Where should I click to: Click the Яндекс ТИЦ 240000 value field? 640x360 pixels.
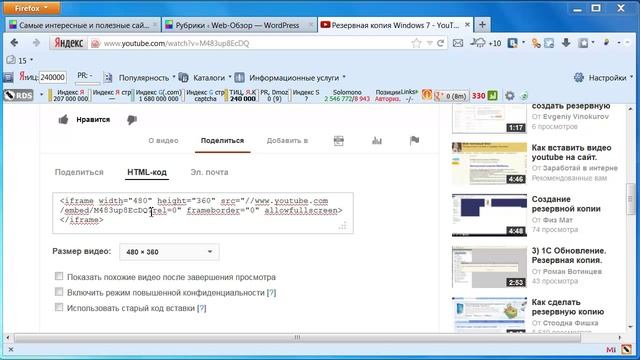tap(53, 77)
